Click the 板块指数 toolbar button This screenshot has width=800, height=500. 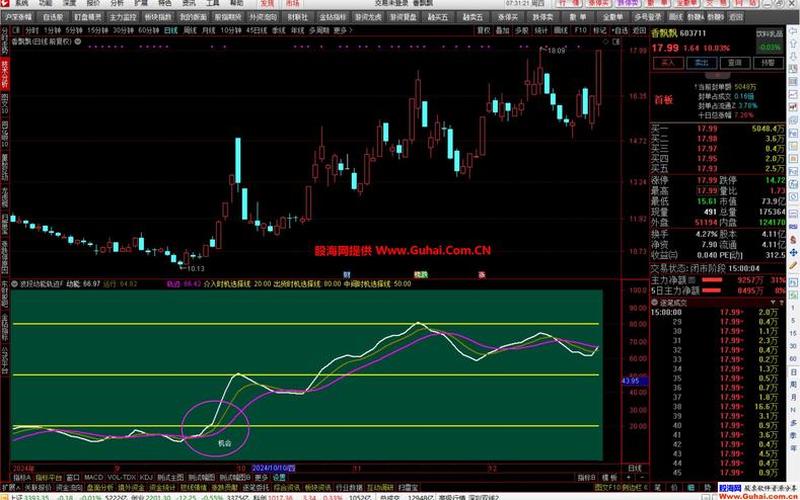pyautogui.click(x=158, y=17)
